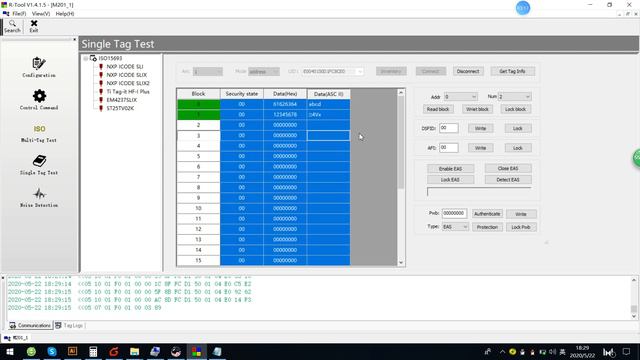Open Noise Detection waveform icon
640x360 pixels.
(39, 198)
